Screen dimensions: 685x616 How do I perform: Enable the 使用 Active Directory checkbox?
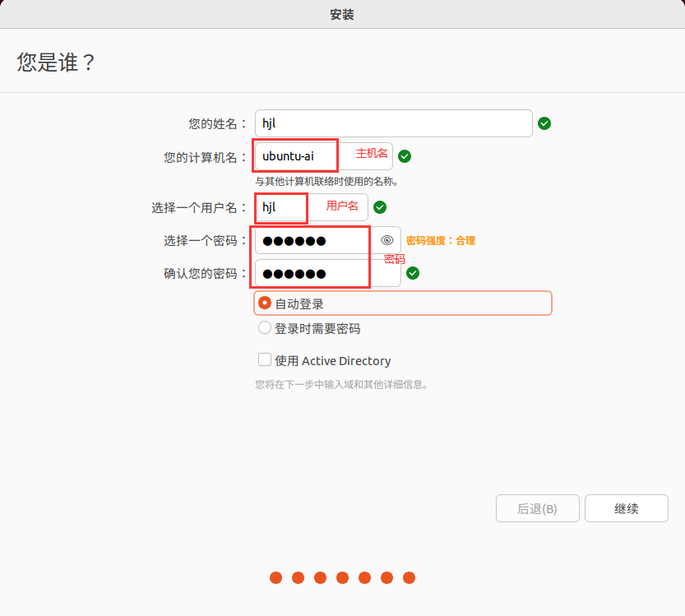(x=264, y=360)
